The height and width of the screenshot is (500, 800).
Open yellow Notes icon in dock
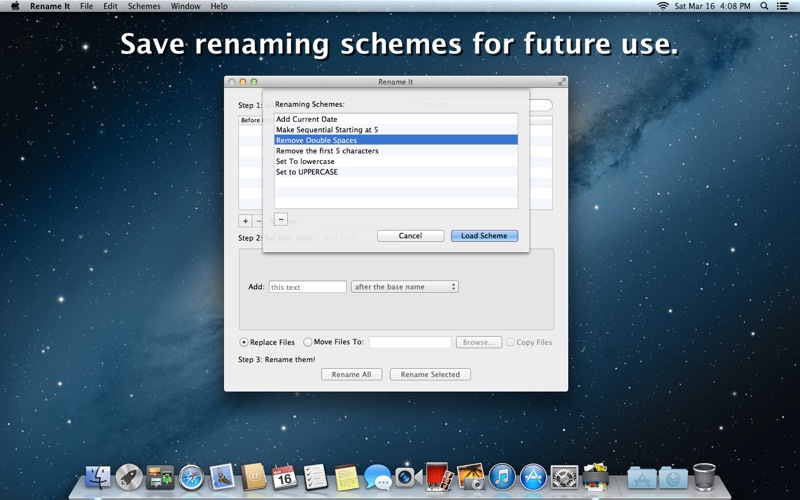347,478
